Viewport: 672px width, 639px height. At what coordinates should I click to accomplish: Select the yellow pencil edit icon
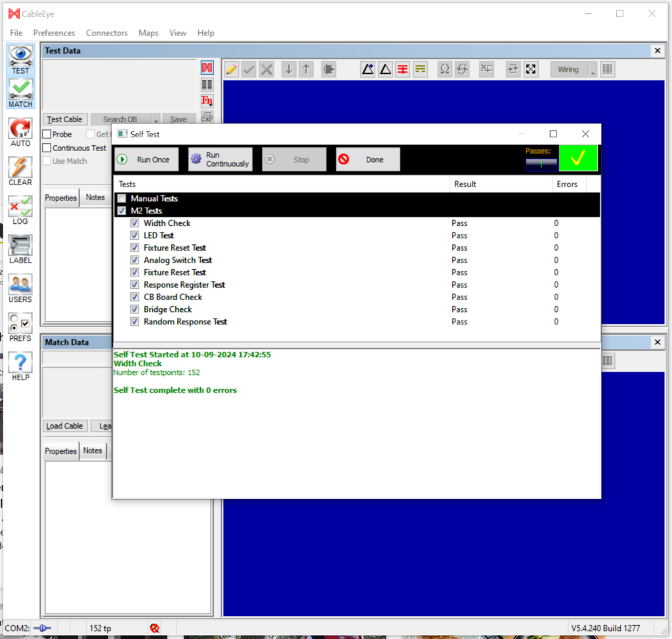(x=232, y=69)
